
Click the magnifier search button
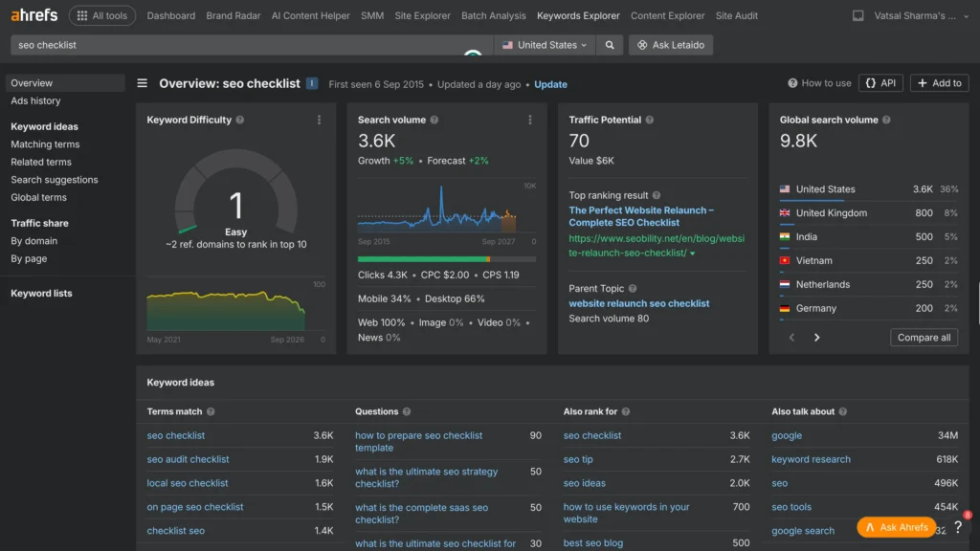coord(610,45)
